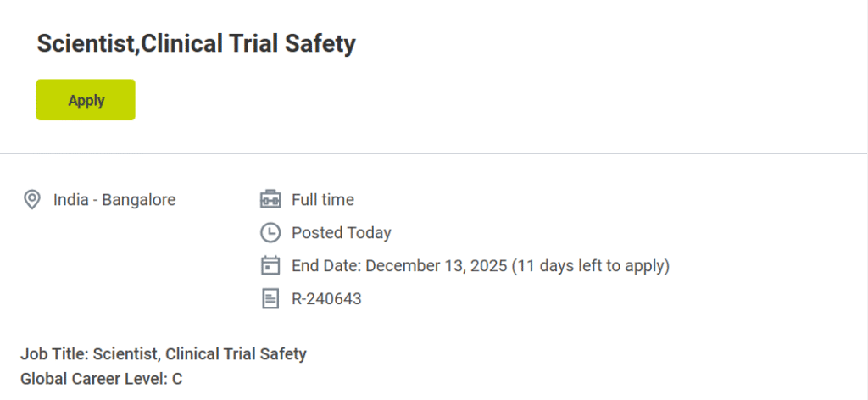Click the green Apply button

86,100
